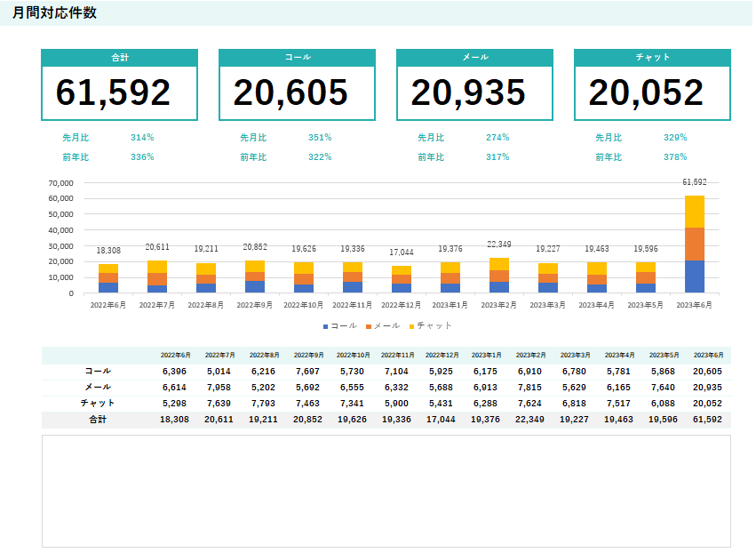Click the yellow チャット legend marker

pyautogui.click(x=410, y=326)
